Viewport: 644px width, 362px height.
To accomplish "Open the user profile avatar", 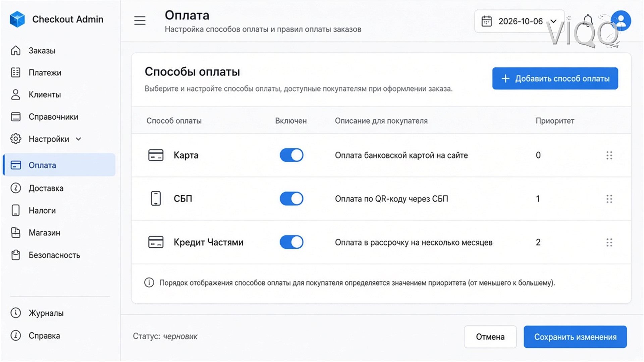I will coord(621,21).
